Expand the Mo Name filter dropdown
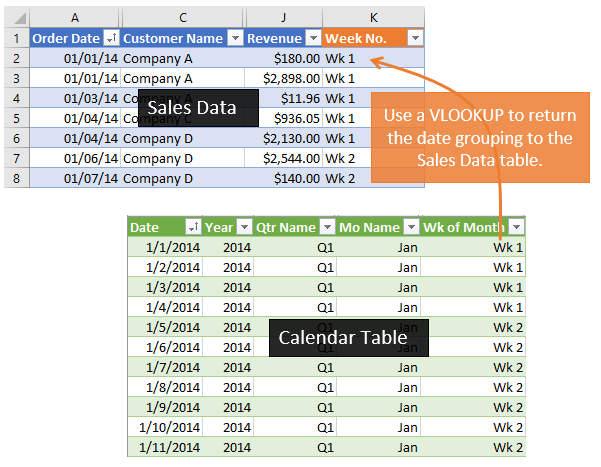 pos(410,227)
